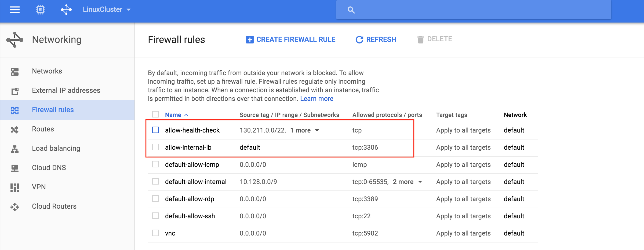This screenshot has width=644, height=250.
Task: Click the Firewall rules brick icon
Action: 15,110
